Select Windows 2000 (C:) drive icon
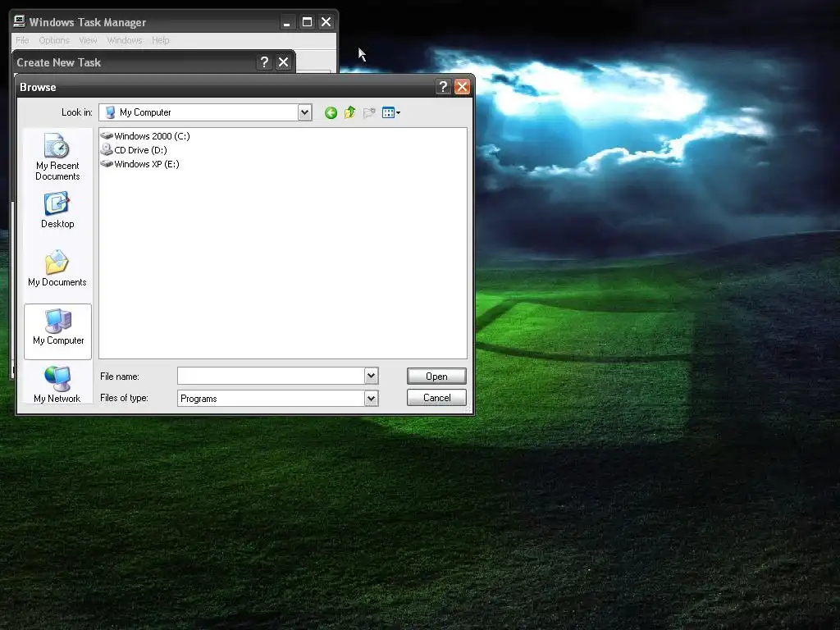Viewport: 840px width, 630px height. click(107, 136)
